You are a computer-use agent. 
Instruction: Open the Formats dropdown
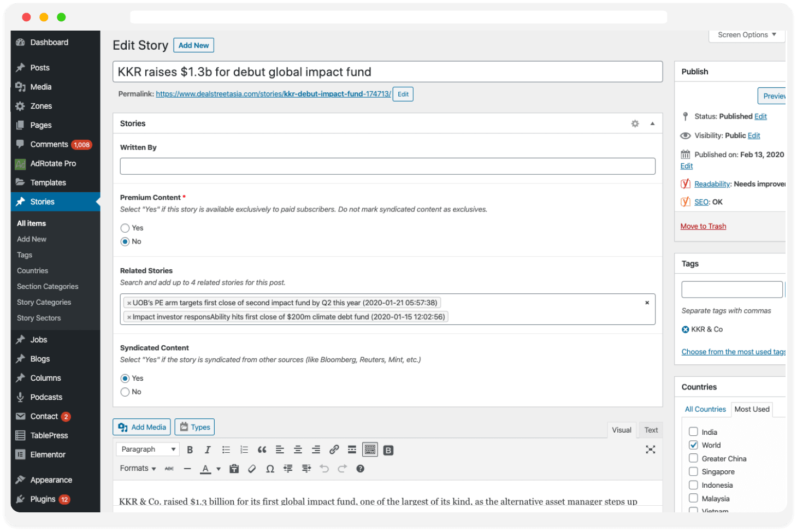138,469
